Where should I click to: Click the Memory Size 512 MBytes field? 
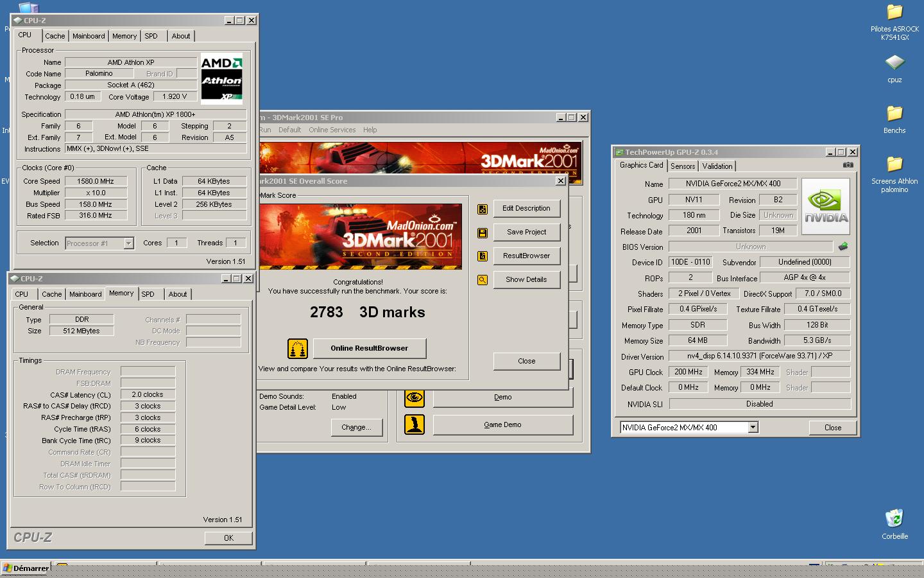point(81,331)
